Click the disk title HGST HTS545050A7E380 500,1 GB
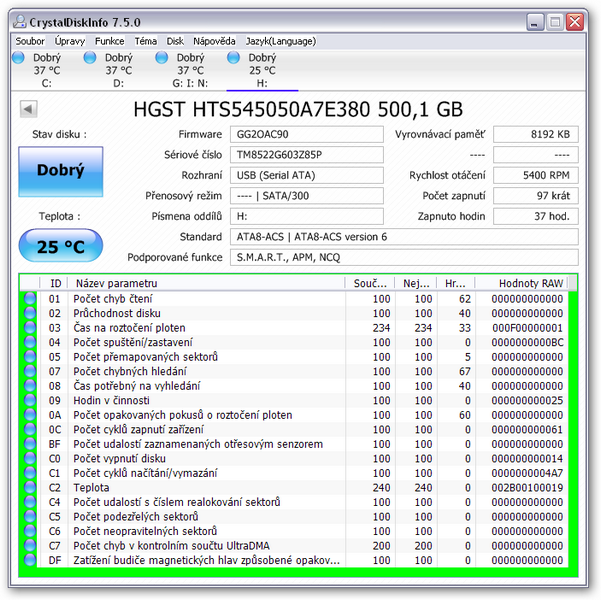Image resolution: width=601 pixels, height=600 pixels. tap(298, 109)
